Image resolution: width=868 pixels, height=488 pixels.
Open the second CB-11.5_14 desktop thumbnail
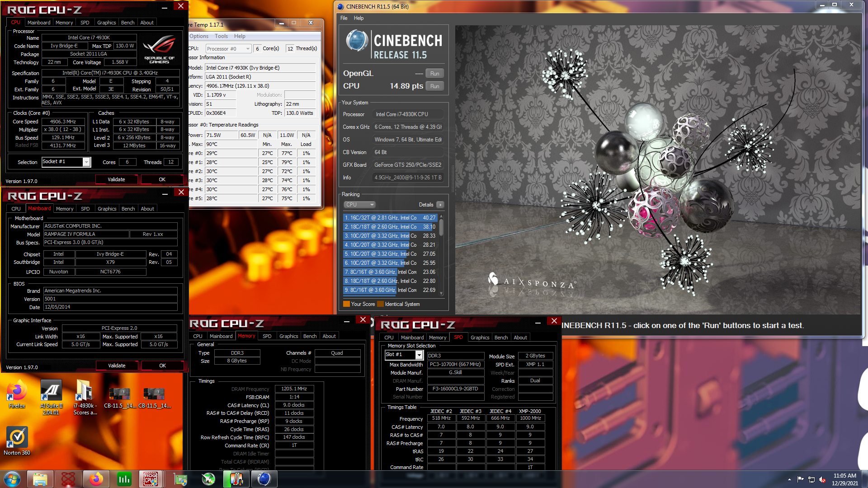[x=154, y=397]
